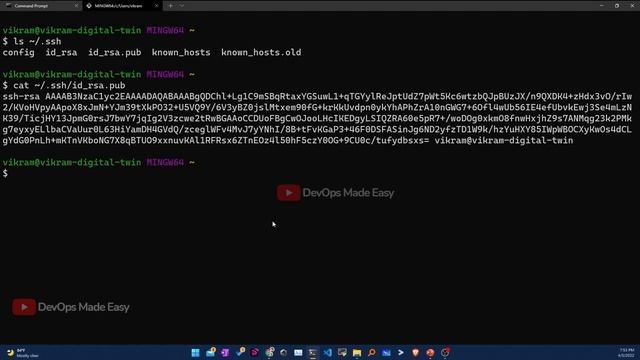This screenshot has height=360, width=640.
Task: Restore down the terminal window
Action: point(617,6)
